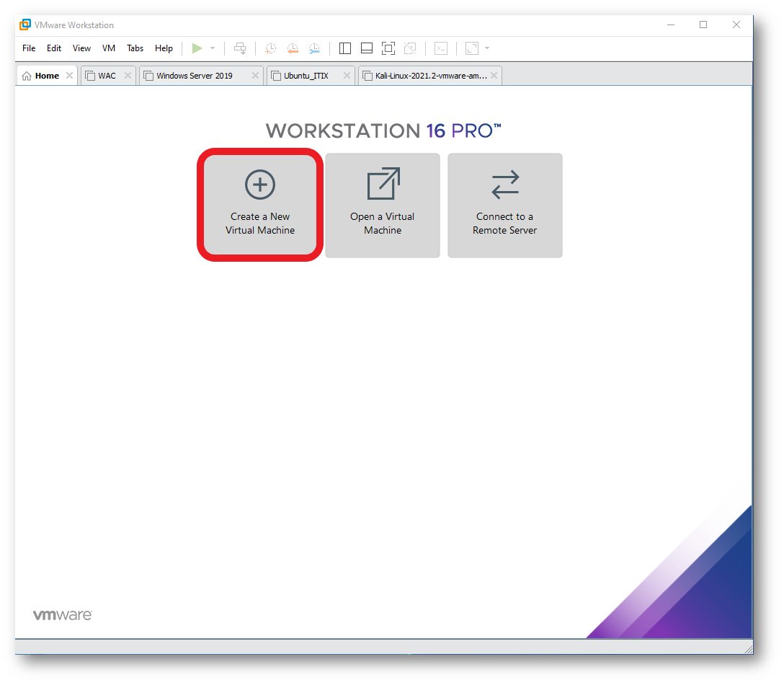Close the Ubuntu_ITIX tab
784x685 pixels.
click(347, 75)
